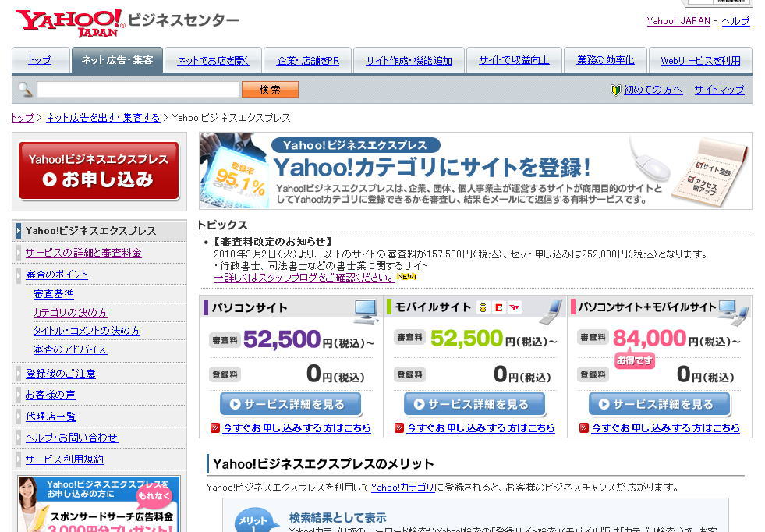The image size is (765, 532).
Task: Open the 企業・店舗をPR tab
Action: (308, 60)
